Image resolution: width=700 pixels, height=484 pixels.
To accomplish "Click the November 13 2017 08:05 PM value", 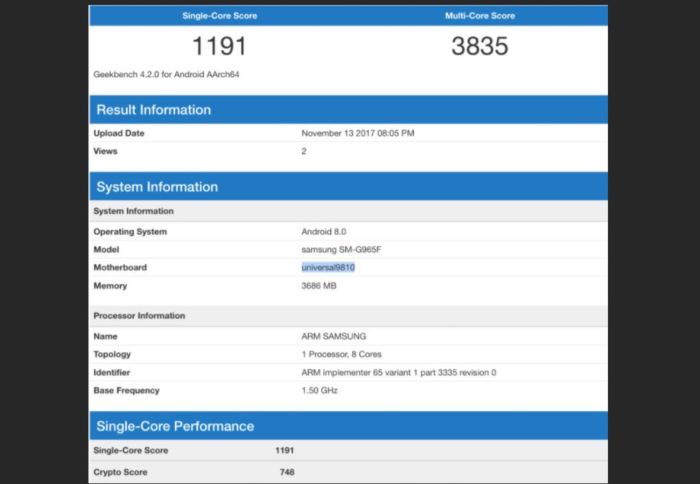I will click(358, 133).
